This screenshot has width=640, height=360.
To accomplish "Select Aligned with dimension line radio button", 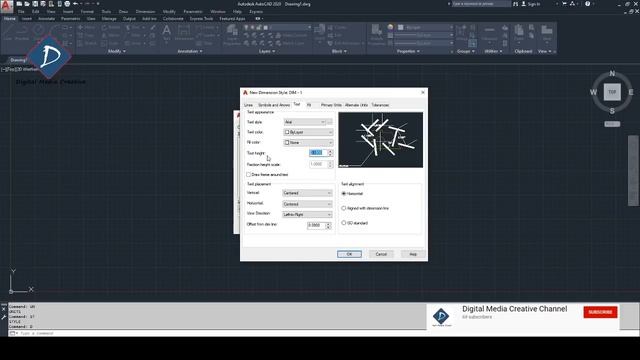I will tap(344, 208).
